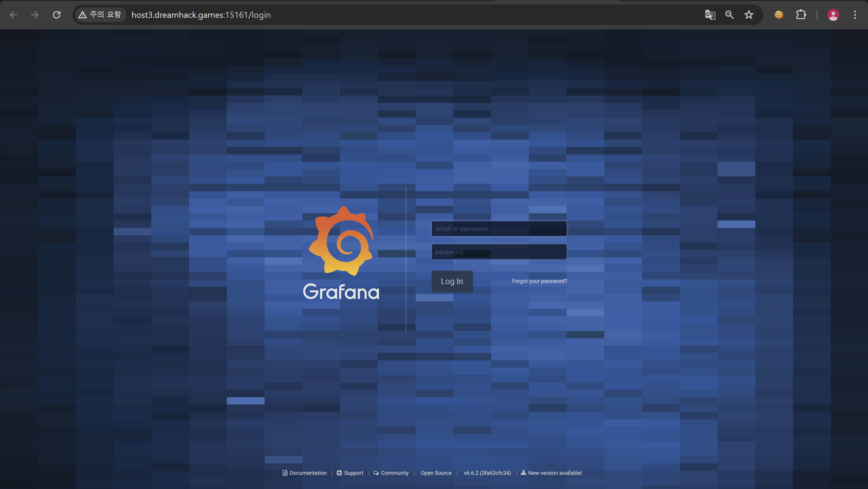Click the browser reload icon

tap(57, 15)
